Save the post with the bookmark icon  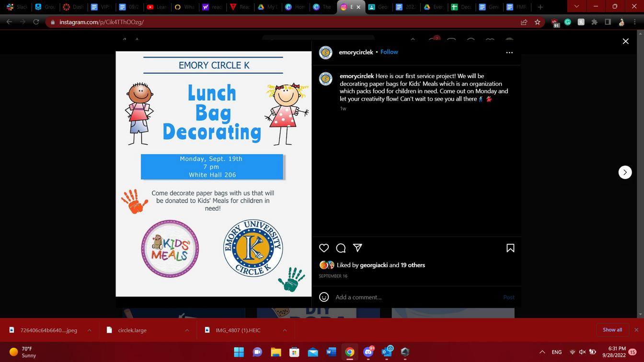[510, 248]
